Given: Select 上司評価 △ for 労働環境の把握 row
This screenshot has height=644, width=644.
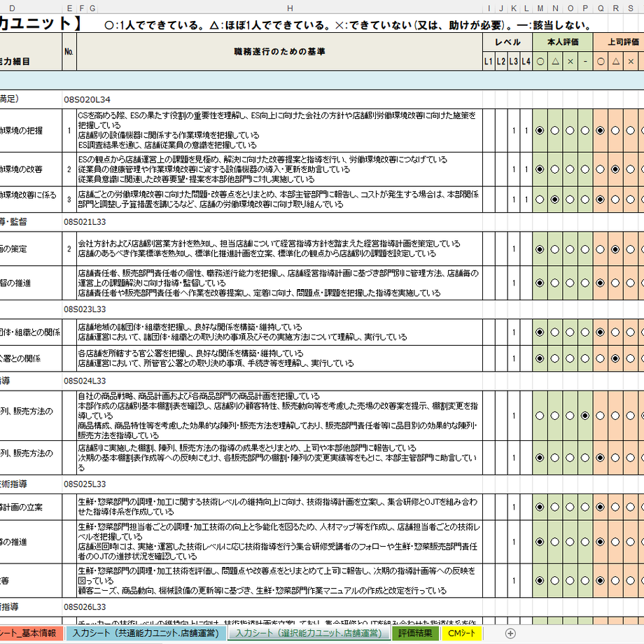Looking at the screenshot, I should pyautogui.click(x=615, y=131).
